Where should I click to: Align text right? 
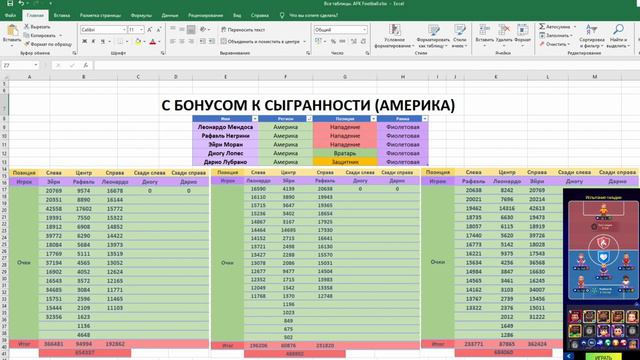tap(191, 41)
